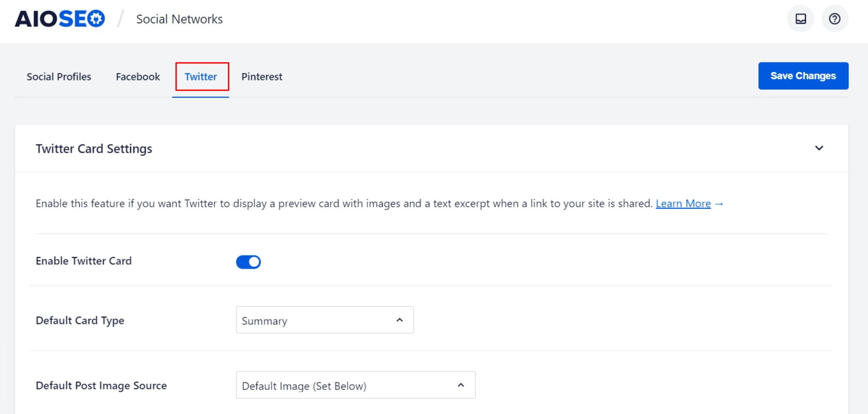Click the Default Post Image Source label
868x414 pixels.
pyautogui.click(x=101, y=386)
